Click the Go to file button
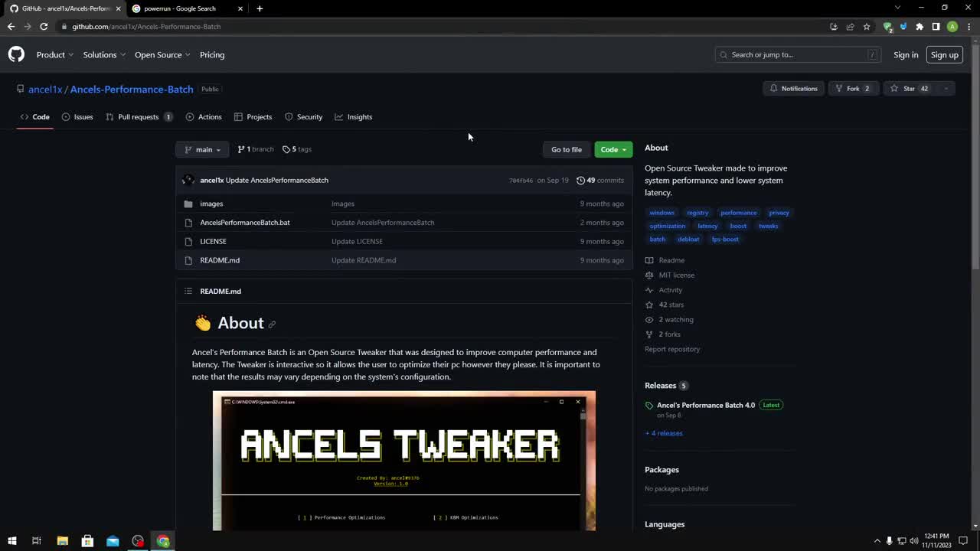This screenshot has width=980, height=551. click(566, 149)
